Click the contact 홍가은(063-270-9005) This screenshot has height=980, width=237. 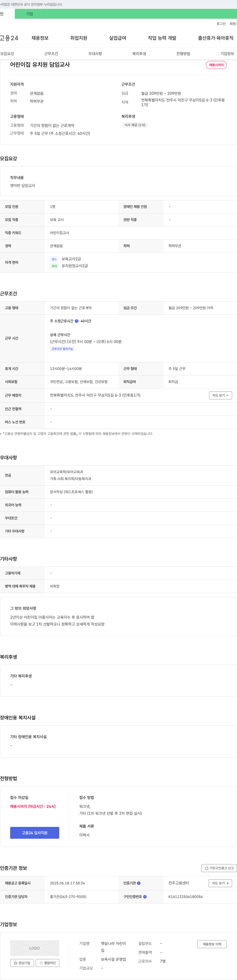(68, 897)
